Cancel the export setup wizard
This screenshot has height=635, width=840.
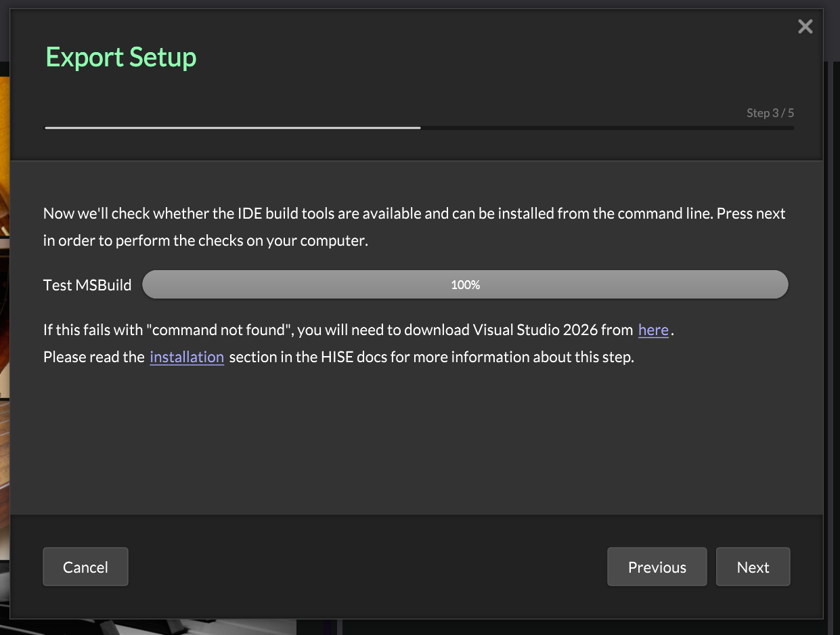click(x=85, y=567)
